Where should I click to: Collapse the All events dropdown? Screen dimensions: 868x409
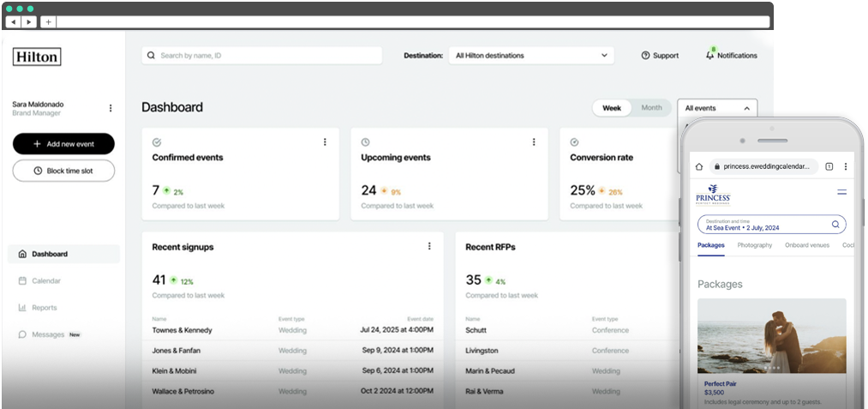717,108
